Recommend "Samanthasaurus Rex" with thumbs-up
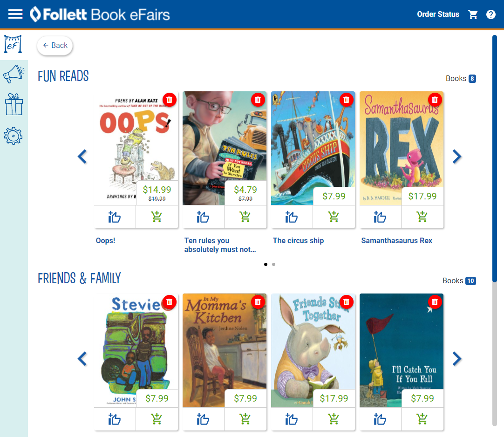 (380, 217)
